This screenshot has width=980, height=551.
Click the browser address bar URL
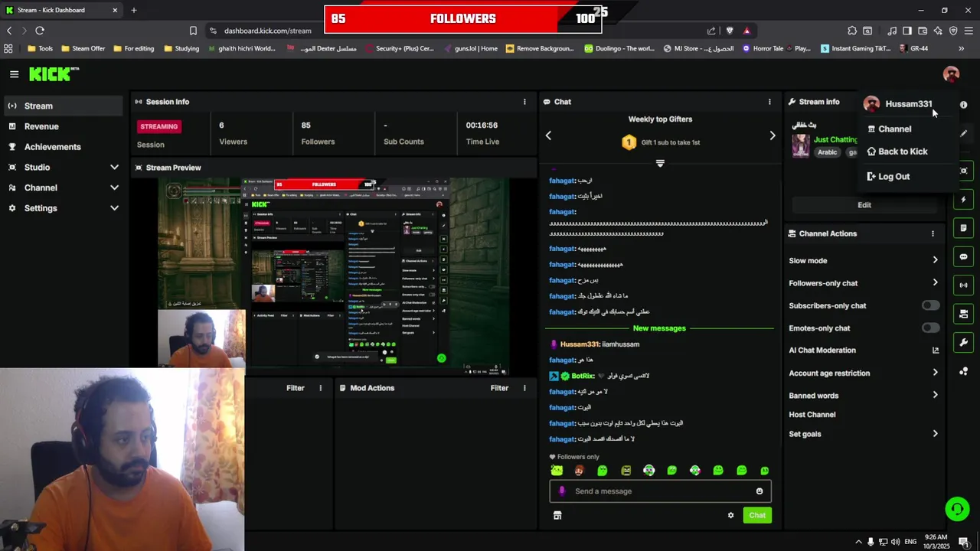click(x=267, y=31)
